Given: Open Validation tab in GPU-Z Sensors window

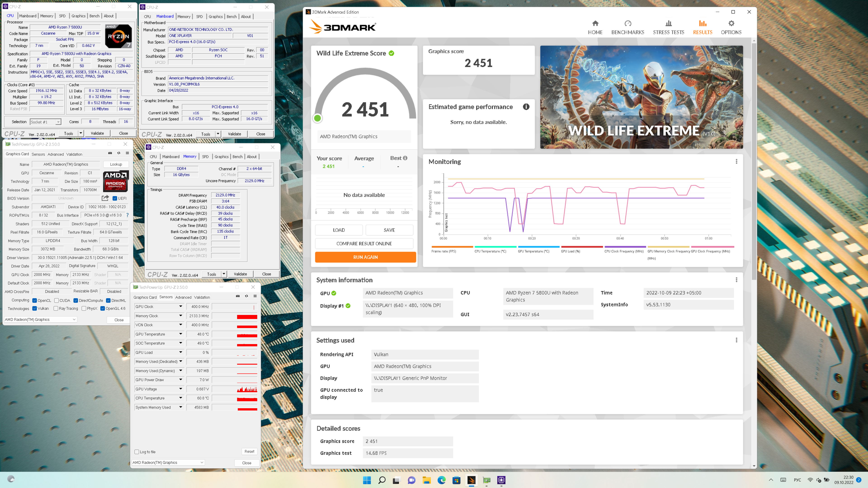Looking at the screenshot, I should (x=202, y=297).
